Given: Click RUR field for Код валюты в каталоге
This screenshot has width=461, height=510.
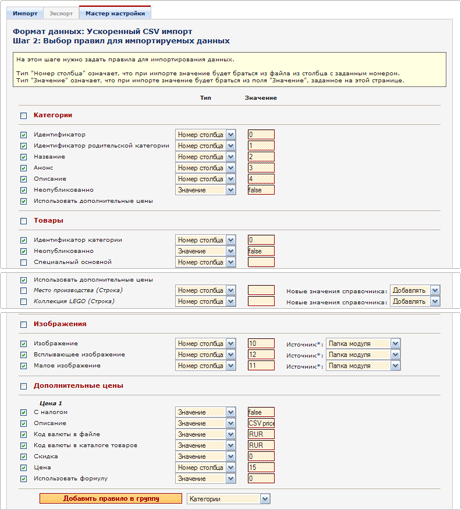Looking at the screenshot, I should 261,445.
